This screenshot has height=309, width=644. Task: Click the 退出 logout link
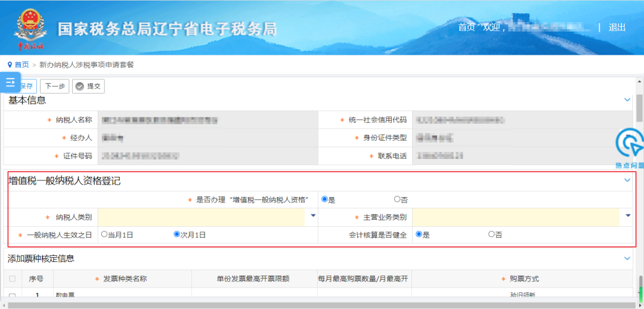click(x=617, y=27)
